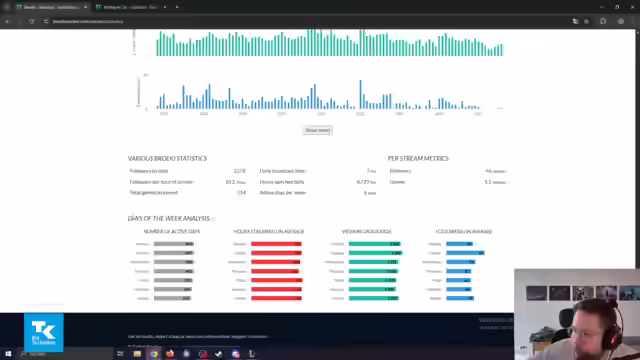Click the Hours watched daily statistic row
Viewport: 640px width, 360px height.
tap(318, 182)
